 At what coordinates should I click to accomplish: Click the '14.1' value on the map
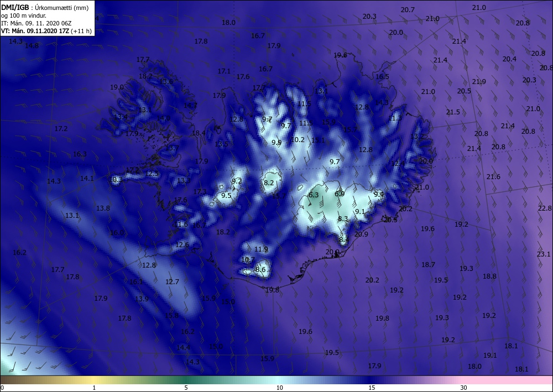coord(87,179)
